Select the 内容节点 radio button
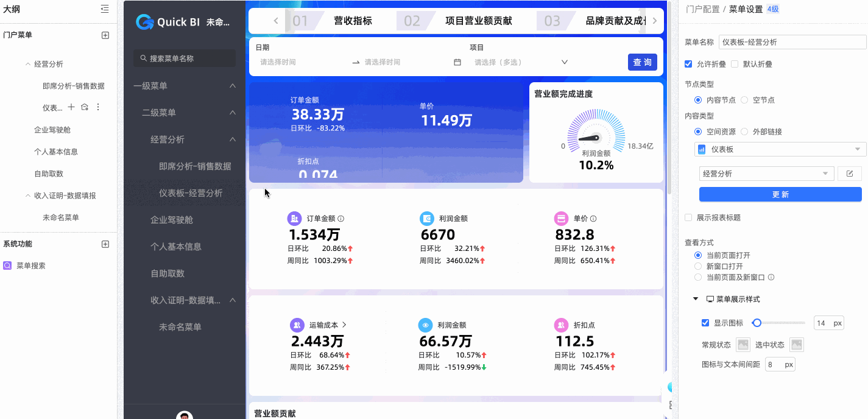The height and width of the screenshot is (419, 868). click(x=698, y=100)
